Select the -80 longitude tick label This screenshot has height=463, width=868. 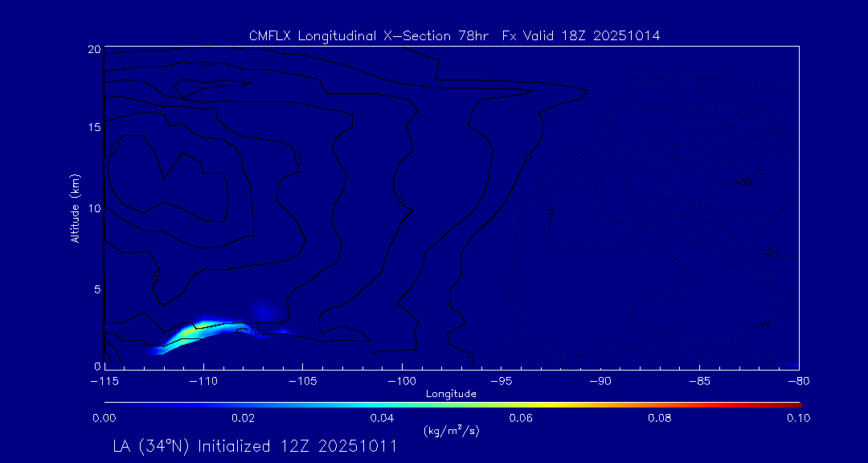tap(797, 380)
